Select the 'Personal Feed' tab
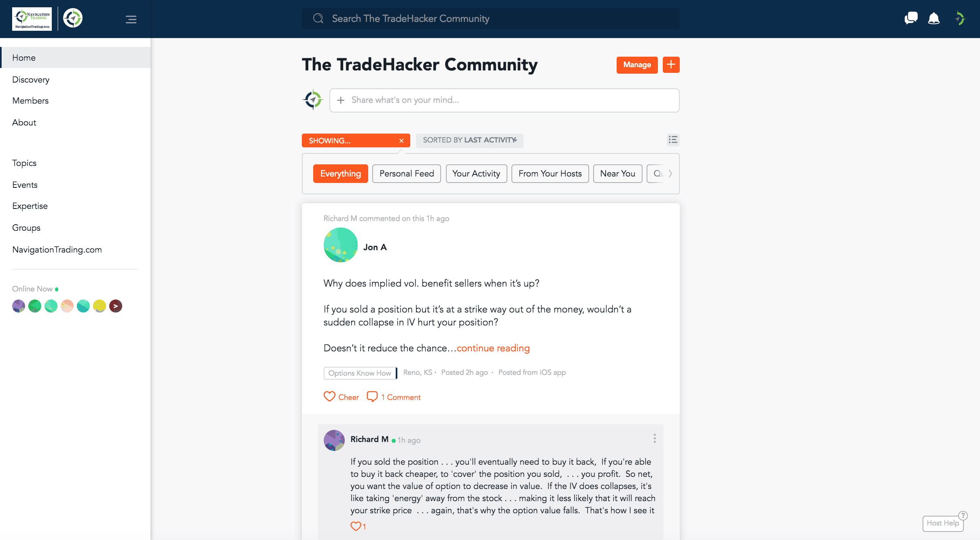980x540 pixels. pyautogui.click(x=406, y=174)
